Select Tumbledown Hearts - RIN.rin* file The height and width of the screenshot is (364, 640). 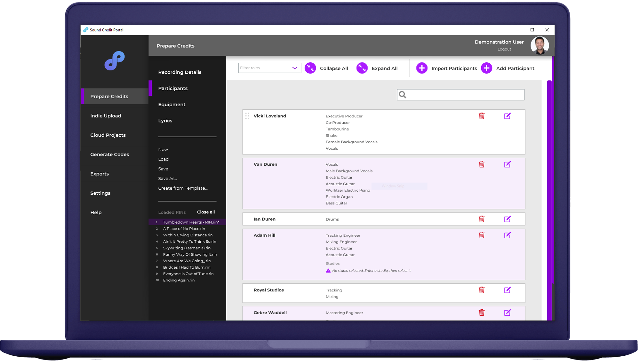(x=188, y=223)
